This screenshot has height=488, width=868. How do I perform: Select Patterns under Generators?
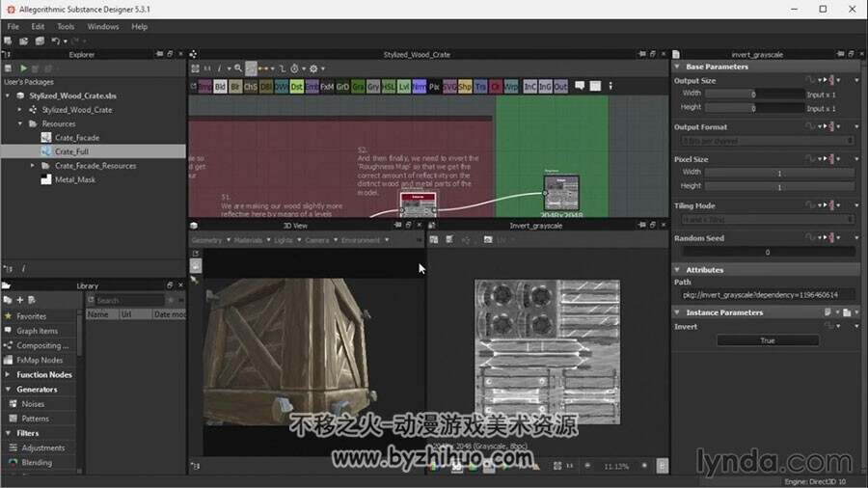click(x=35, y=419)
